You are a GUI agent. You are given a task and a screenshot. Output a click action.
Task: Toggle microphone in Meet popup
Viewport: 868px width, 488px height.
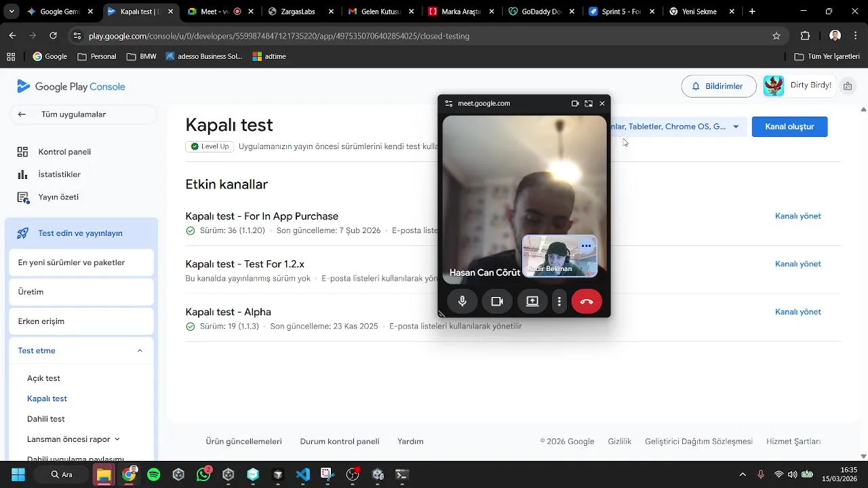pyautogui.click(x=462, y=302)
